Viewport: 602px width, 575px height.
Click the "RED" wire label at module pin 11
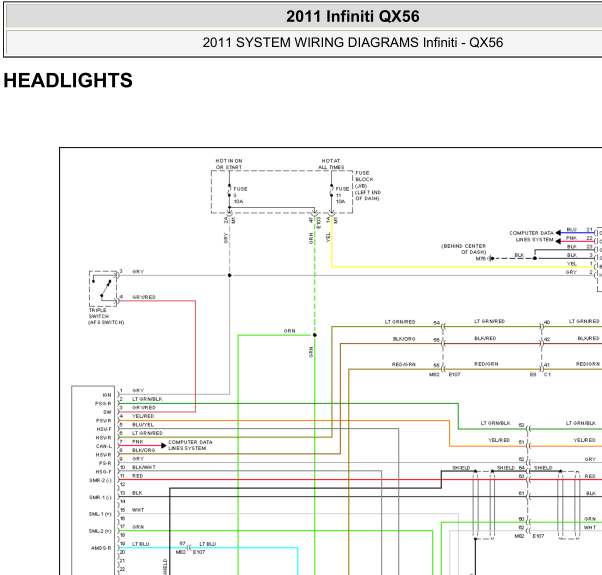[137, 476]
